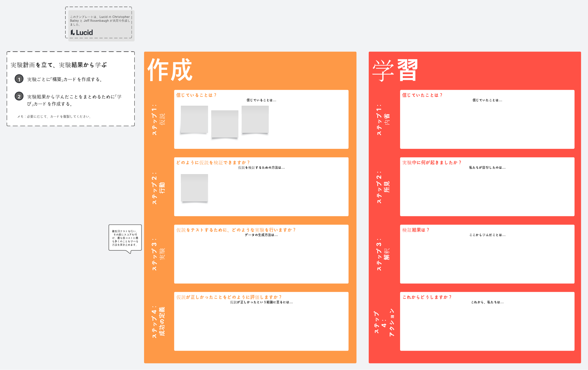Click 私たちが目撃したのは… placeholder text

click(x=487, y=168)
